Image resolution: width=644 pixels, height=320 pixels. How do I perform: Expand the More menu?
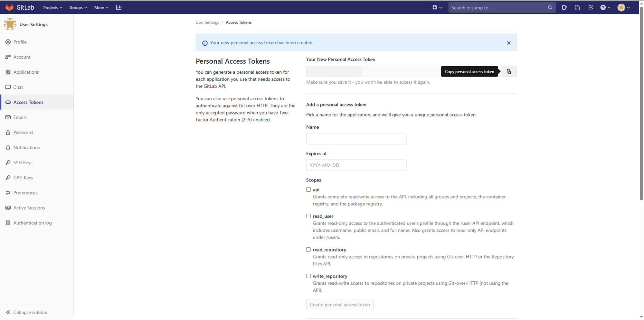[x=101, y=8]
